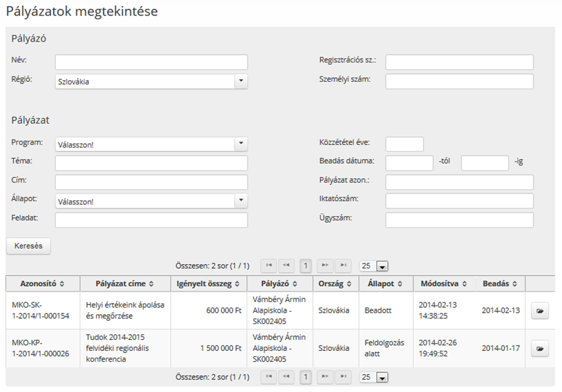This screenshot has height=392, width=562.
Task: Sort table by Beadás column
Action: pos(500,284)
